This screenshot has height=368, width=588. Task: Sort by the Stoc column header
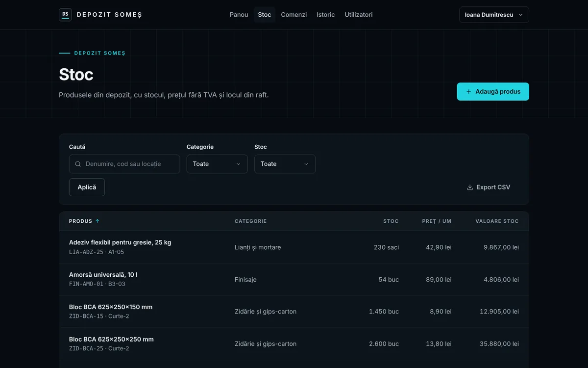click(x=391, y=221)
